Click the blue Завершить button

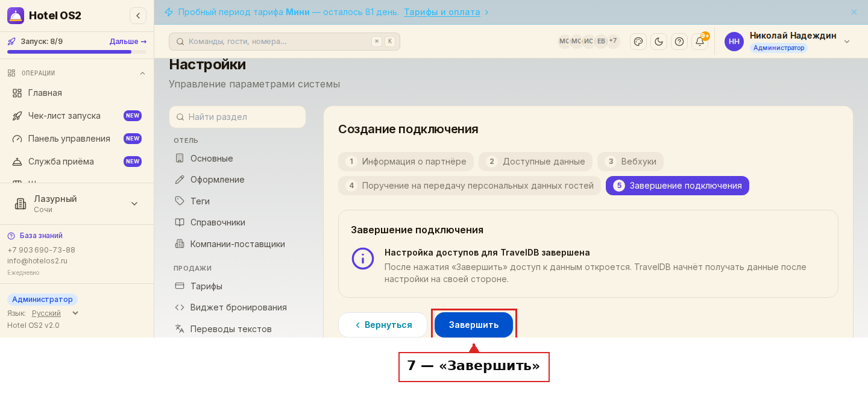pos(474,325)
